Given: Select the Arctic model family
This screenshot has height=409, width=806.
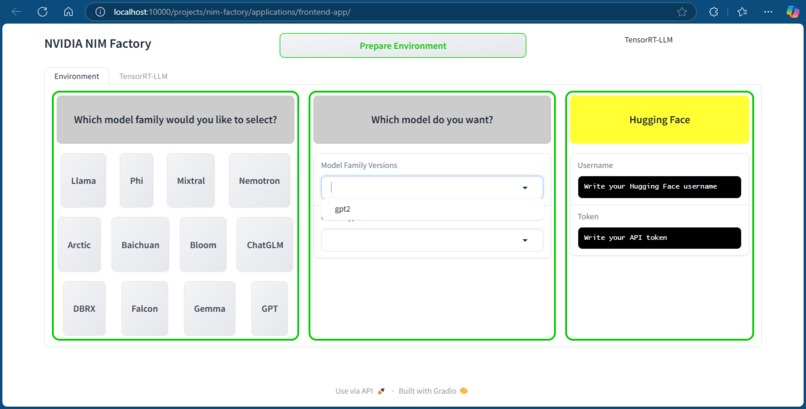Looking at the screenshot, I should pyautogui.click(x=79, y=245).
